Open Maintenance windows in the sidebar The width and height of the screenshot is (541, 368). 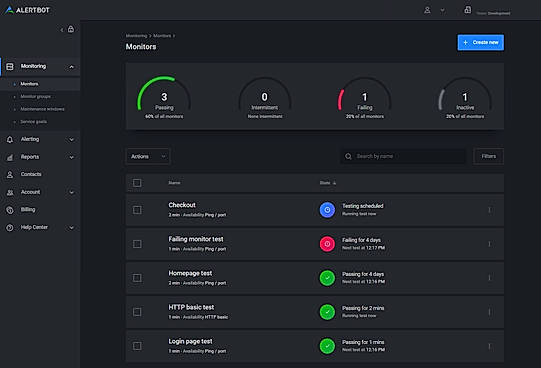coord(42,109)
